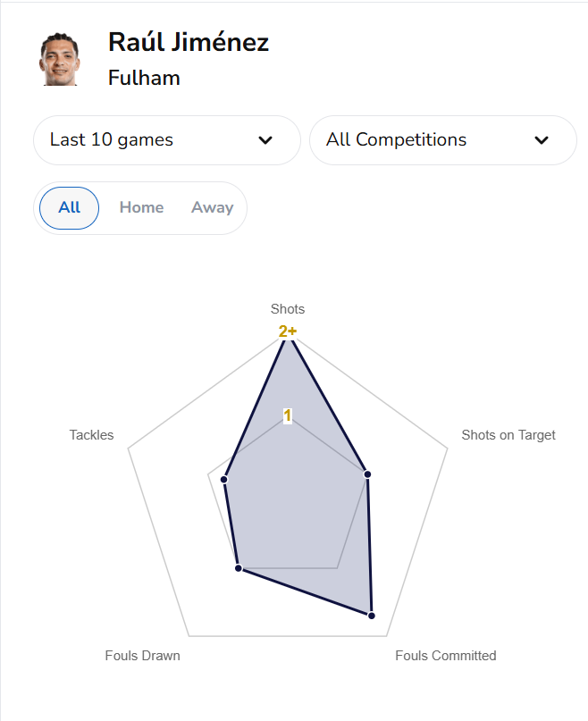588x721 pixels.
Task: Click the Raúl Jiménez name heading
Action: 189,42
